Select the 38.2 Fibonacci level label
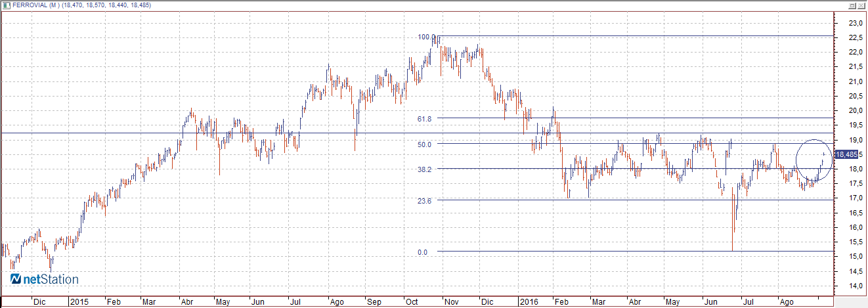The image size is (868, 308). (423, 169)
